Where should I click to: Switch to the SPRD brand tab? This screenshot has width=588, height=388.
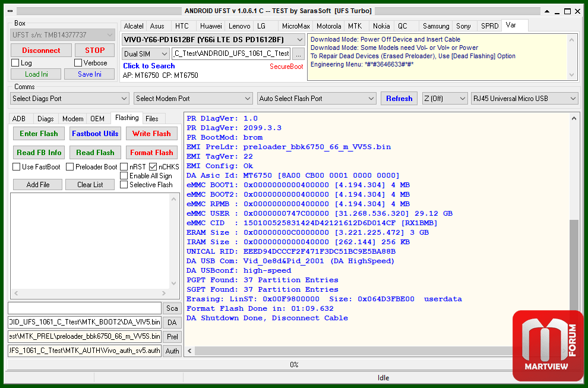tap(490, 26)
